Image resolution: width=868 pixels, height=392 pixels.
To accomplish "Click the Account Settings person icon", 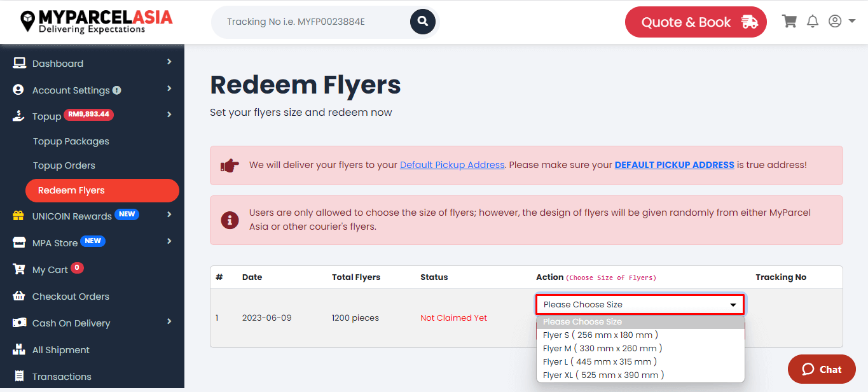I will coord(18,90).
